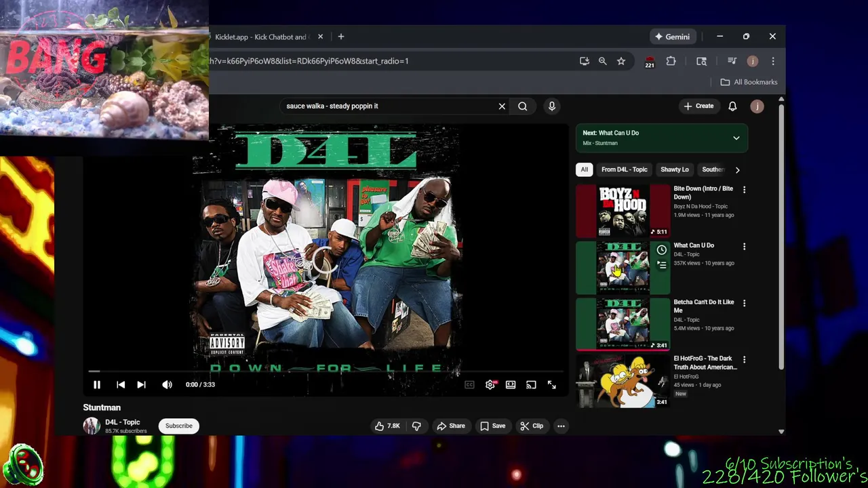This screenshot has height=488, width=868.
Task: Click the video progress bar
Action: pos(325,371)
